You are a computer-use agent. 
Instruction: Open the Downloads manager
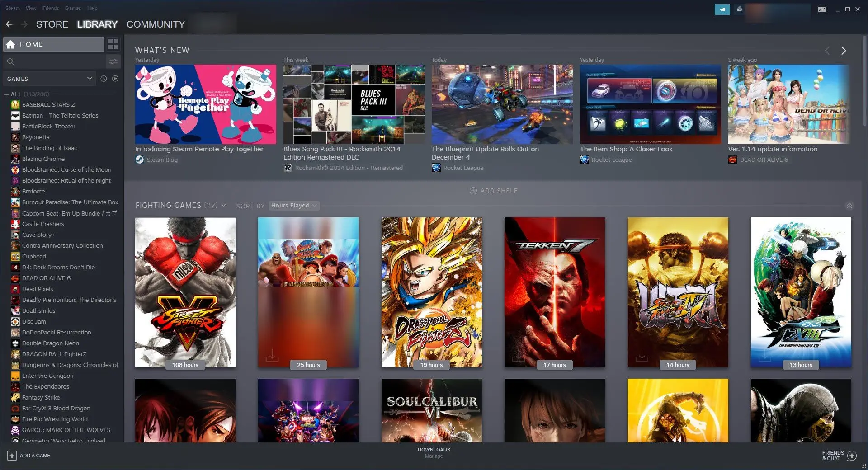[x=434, y=452]
